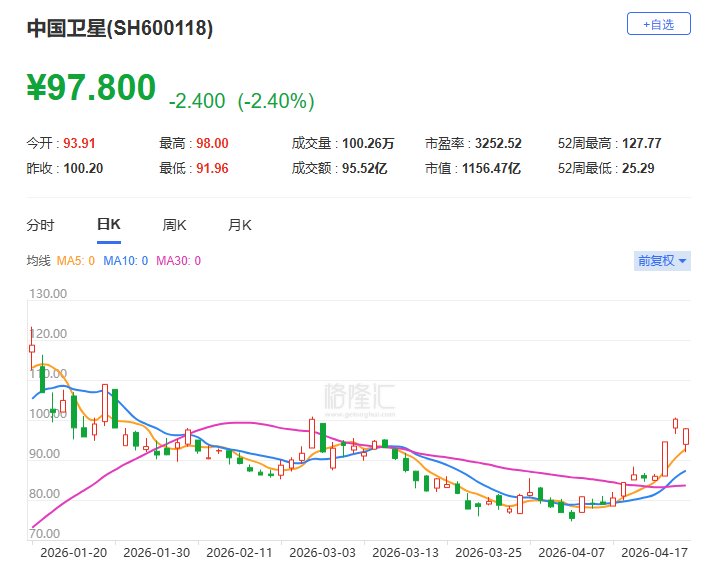The height and width of the screenshot is (567, 711).
Task: Click stock title 中国卫星(SH600118)
Action: [120, 28]
